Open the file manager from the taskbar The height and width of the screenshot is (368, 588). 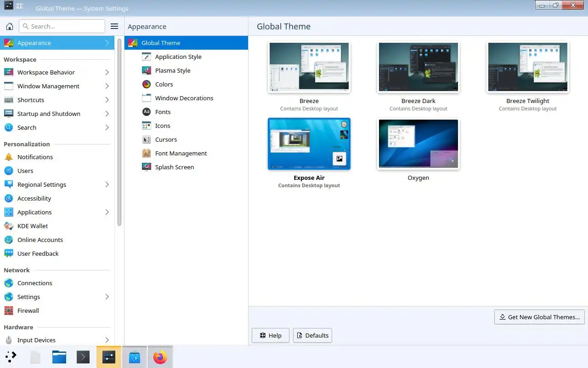pyautogui.click(x=59, y=357)
